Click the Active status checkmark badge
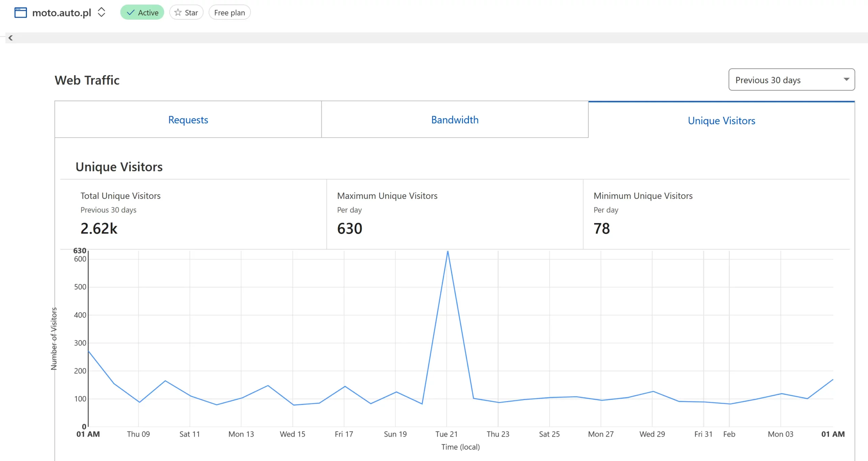Screen dimensions: 868x461 (142, 13)
